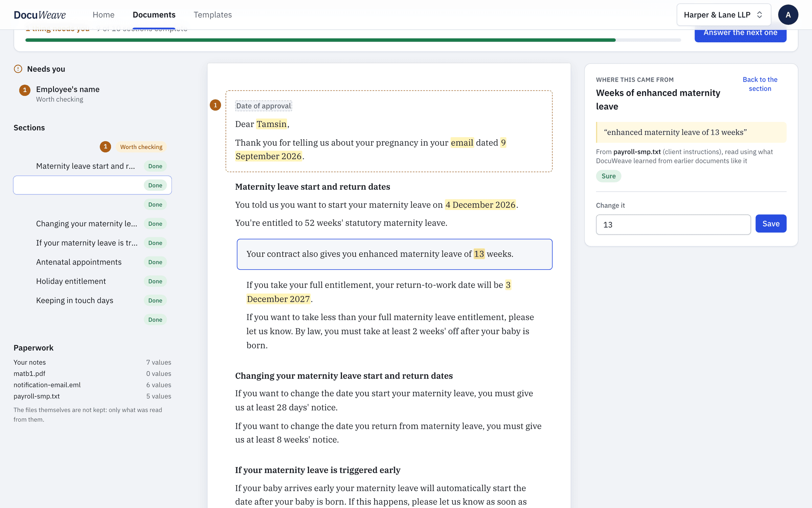This screenshot has height=508, width=812.
Task: Click the highlighted 13 weeks value
Action: [x=479, y=254]
